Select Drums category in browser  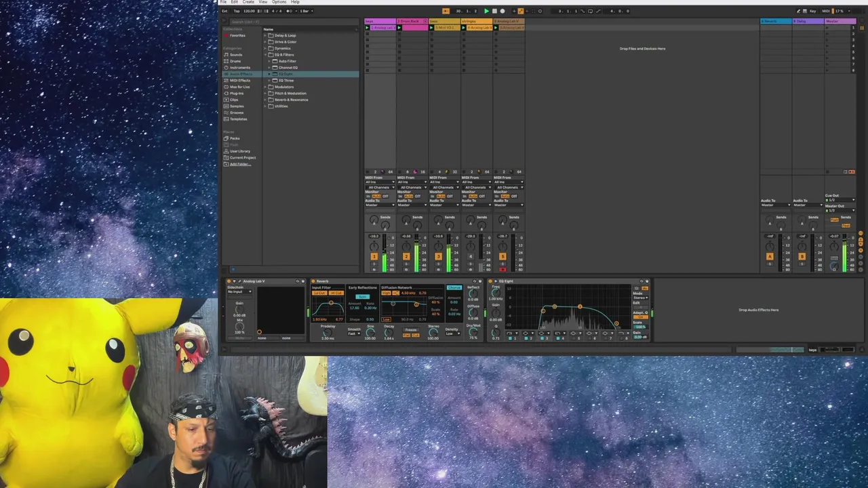[x=235, y=61]
